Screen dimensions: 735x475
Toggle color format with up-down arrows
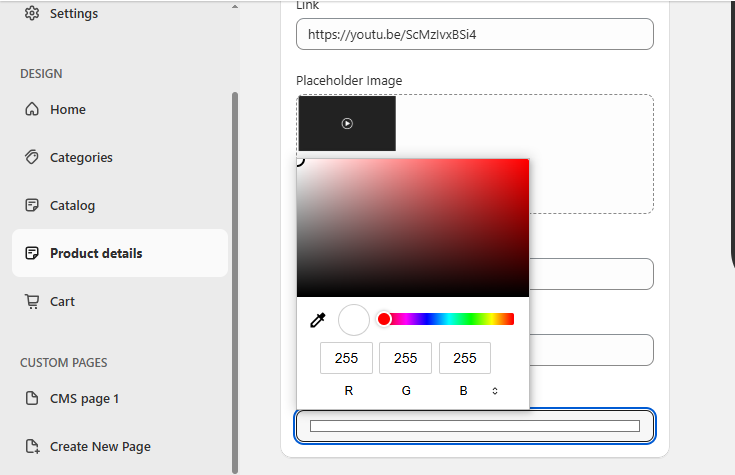point(495,391)
